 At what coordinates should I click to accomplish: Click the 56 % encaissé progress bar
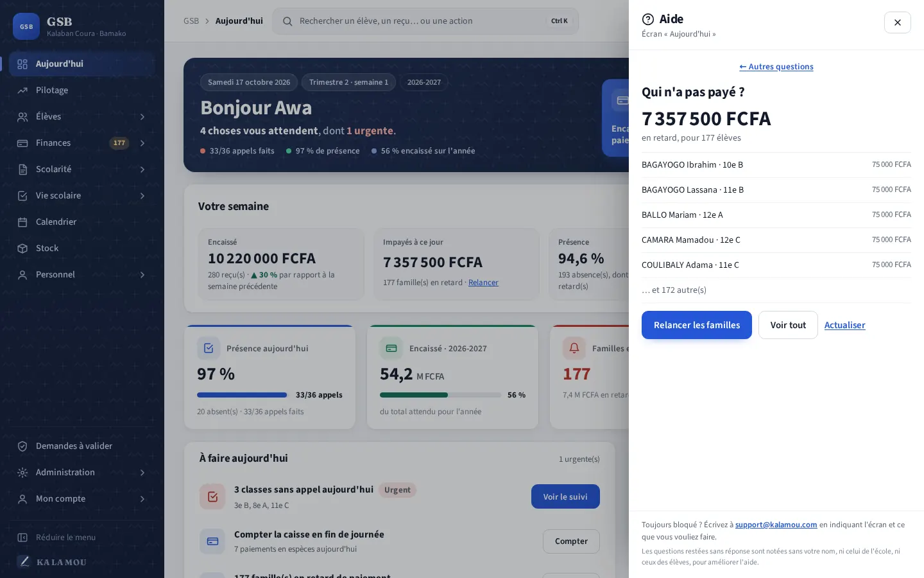click(441, 395)
